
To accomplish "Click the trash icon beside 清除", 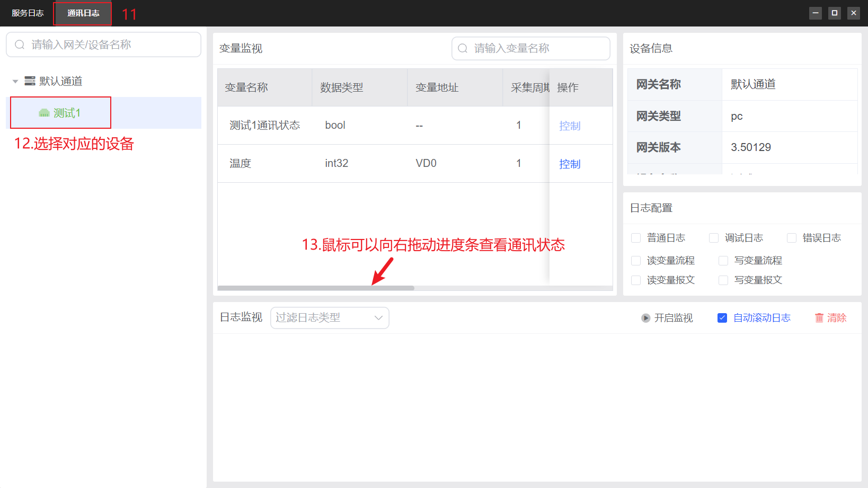I will pyautogui.click(x=819, y=317).
